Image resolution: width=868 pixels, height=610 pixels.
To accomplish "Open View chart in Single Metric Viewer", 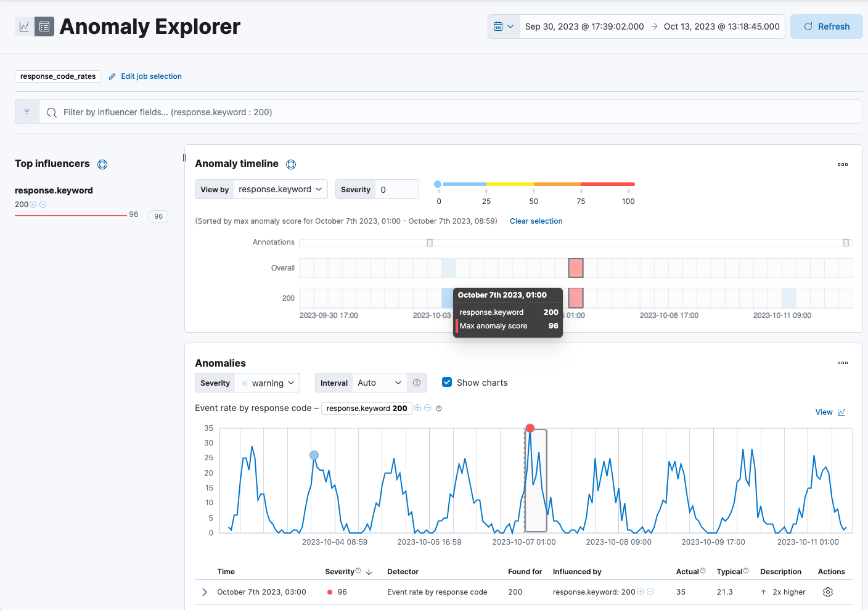I will tap(830, 412).
